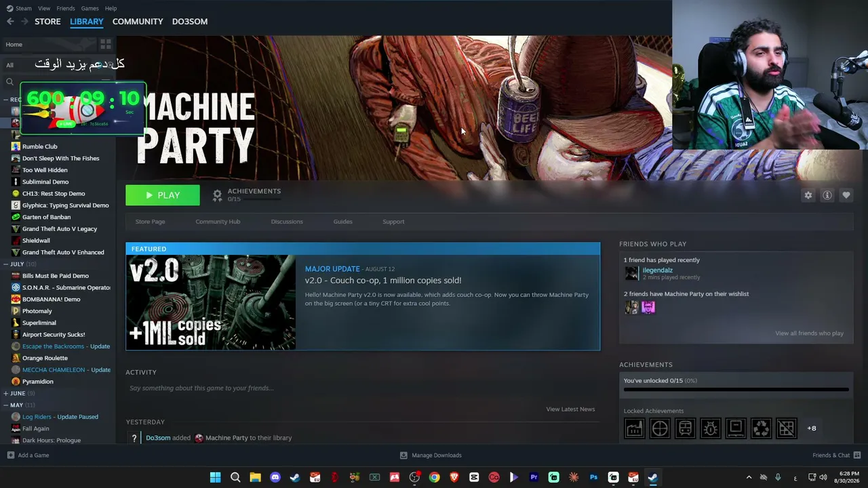The image size is (868, 488).
Task: Collapse the MAY library group
Action: tap(5, 405)
